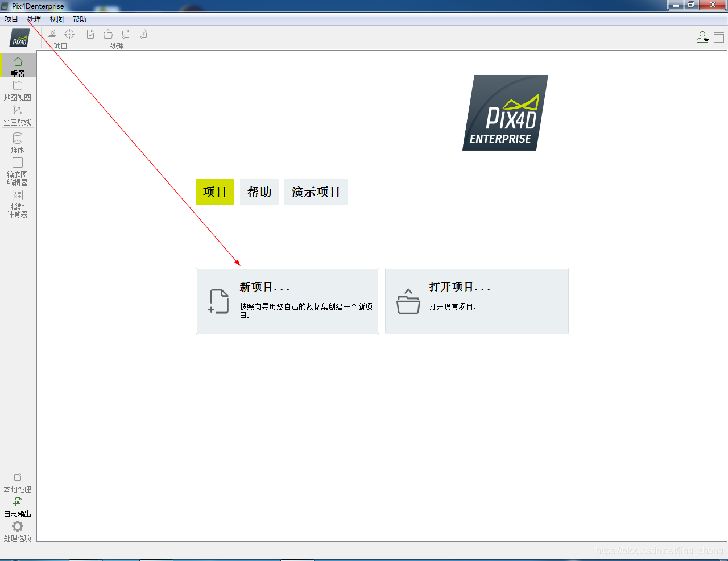Screen dimensions: 728x561
Task: Click the image properties camera icon
Action: click(52, 34)
